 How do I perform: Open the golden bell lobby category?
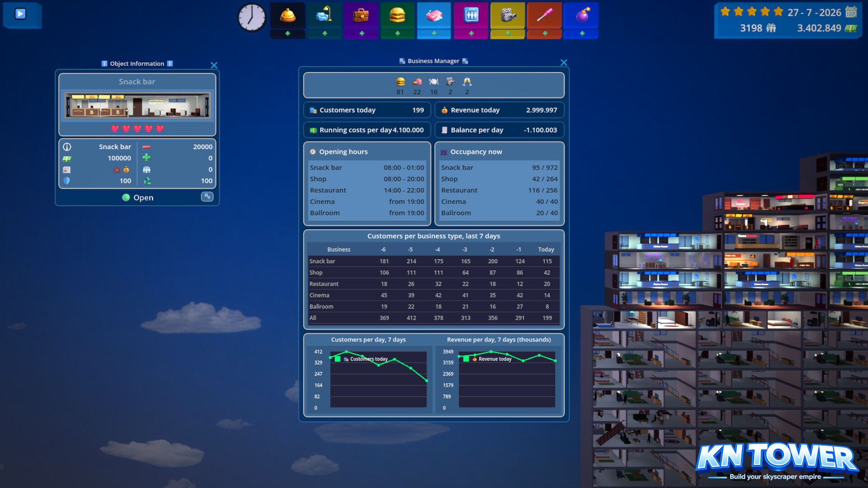pos(288,16)
